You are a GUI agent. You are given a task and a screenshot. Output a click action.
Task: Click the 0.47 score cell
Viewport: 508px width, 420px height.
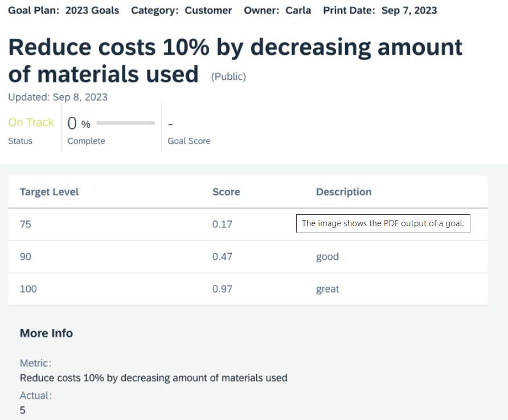click(222, 256)
